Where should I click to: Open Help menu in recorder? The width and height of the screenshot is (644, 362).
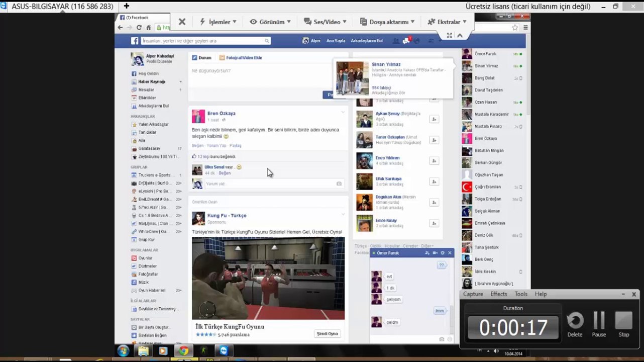pos(541,294)
